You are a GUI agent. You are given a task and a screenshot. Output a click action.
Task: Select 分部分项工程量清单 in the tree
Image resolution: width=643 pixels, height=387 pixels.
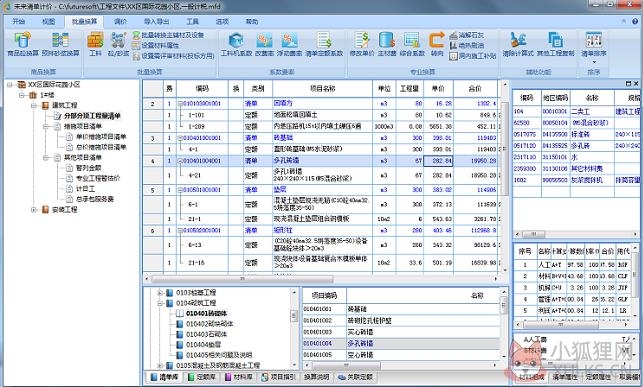tap(92, 116)
